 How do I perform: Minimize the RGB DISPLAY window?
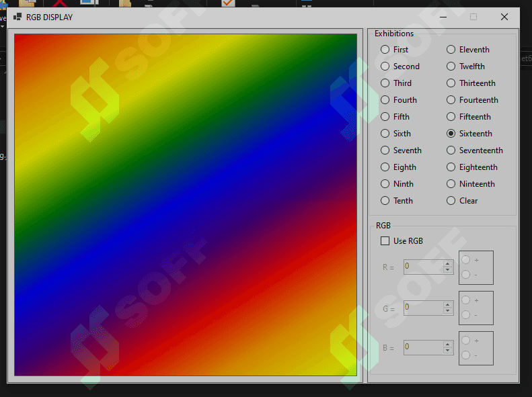443,17
